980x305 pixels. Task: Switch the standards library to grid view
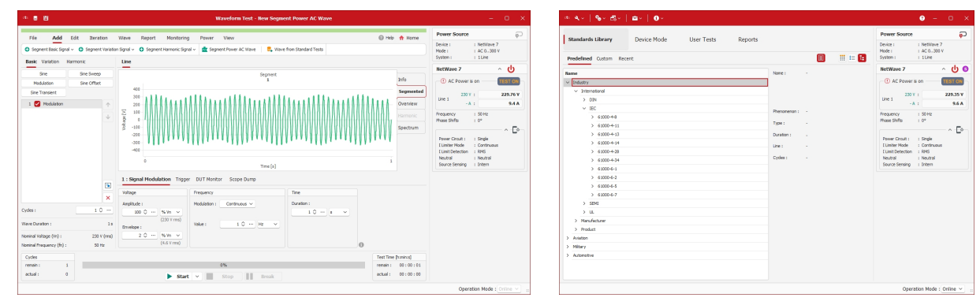click(842, 58)
